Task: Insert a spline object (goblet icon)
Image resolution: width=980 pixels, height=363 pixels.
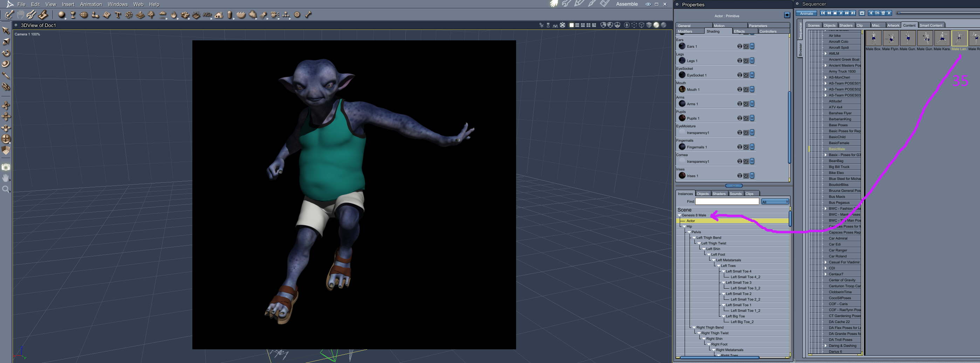Action: [x=73, y=15]
